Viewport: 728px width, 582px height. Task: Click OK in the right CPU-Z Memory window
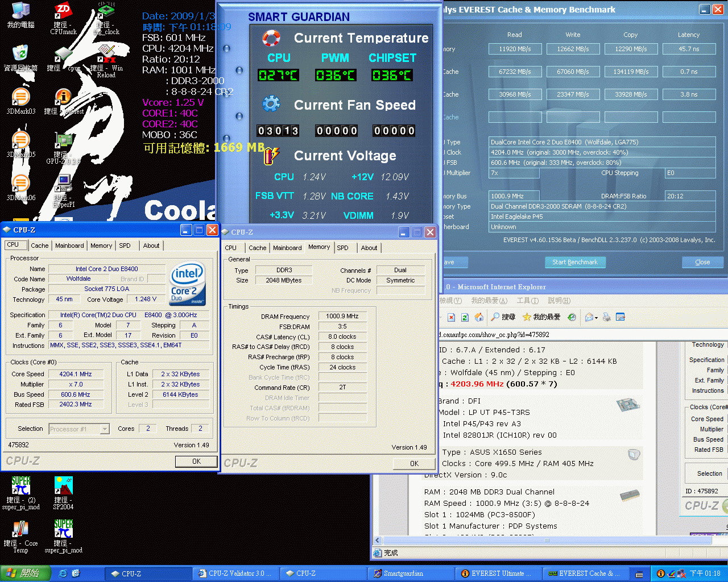[414, 464]
